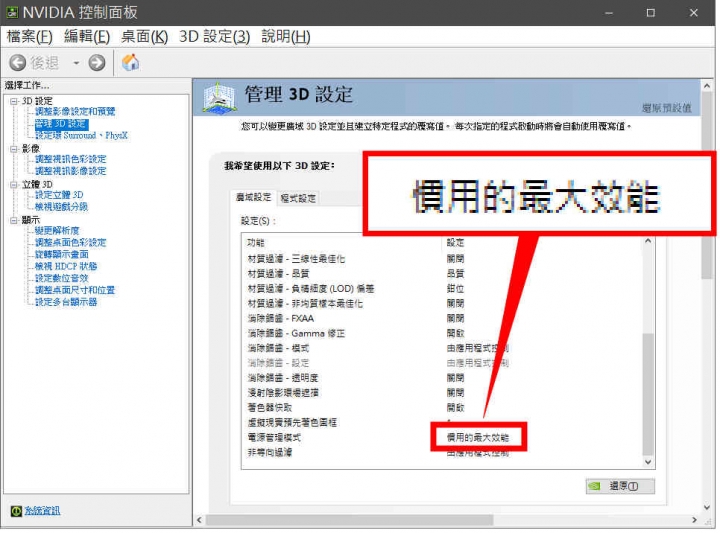Click the system information icon at bottom left
Screen dimensions: 720x533
pos(16,511)
